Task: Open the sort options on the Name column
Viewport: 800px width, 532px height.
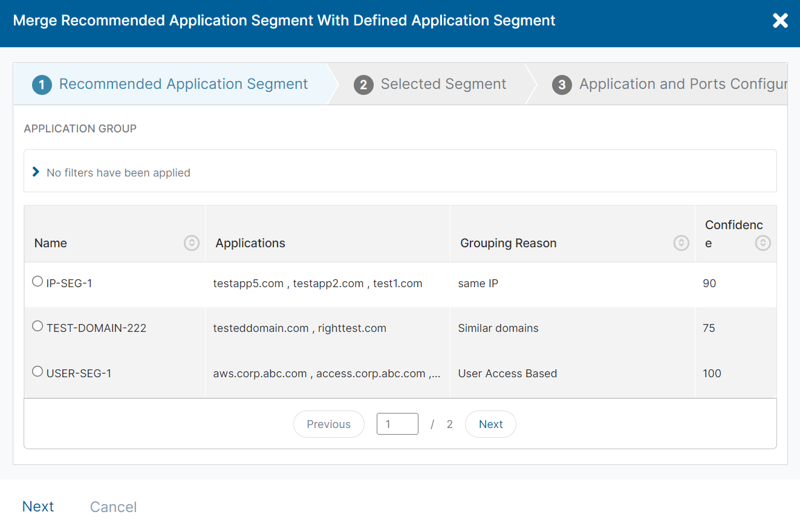Action: [191, 242]
